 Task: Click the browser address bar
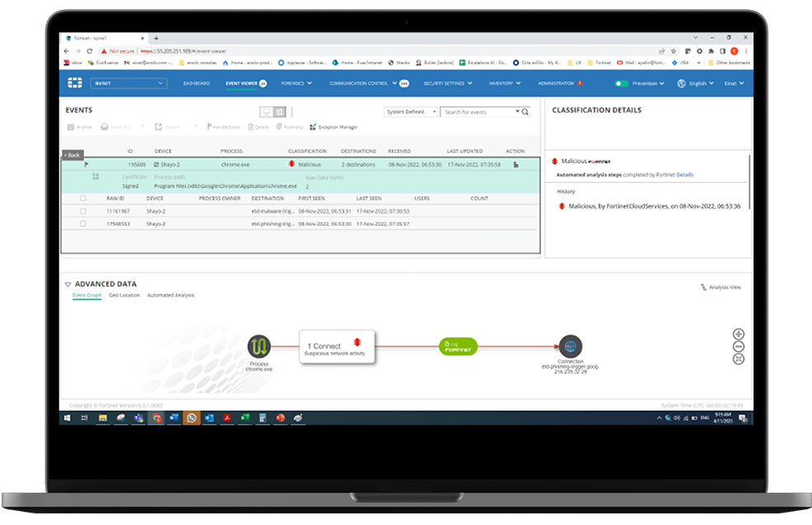(x=378, y=51)
